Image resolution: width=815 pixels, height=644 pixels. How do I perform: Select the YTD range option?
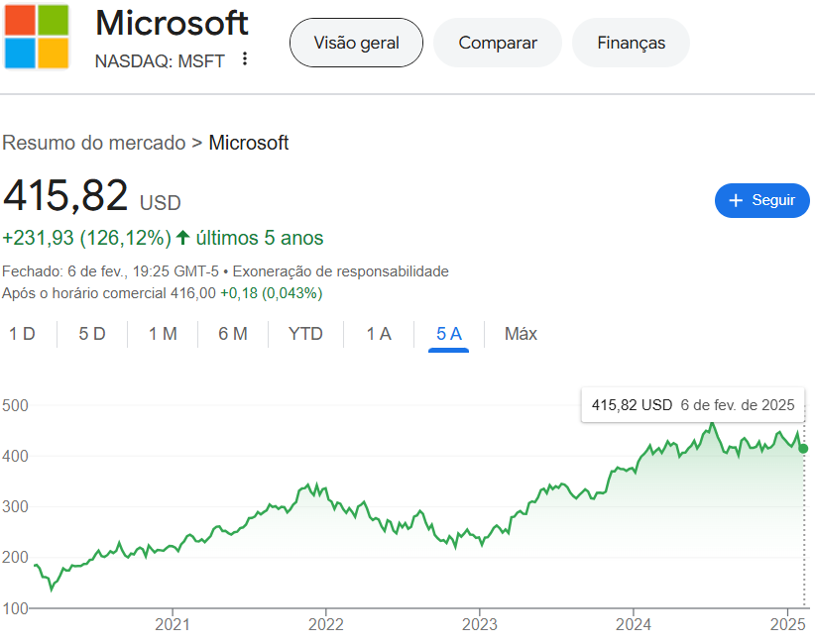click(x=305, y=334)
